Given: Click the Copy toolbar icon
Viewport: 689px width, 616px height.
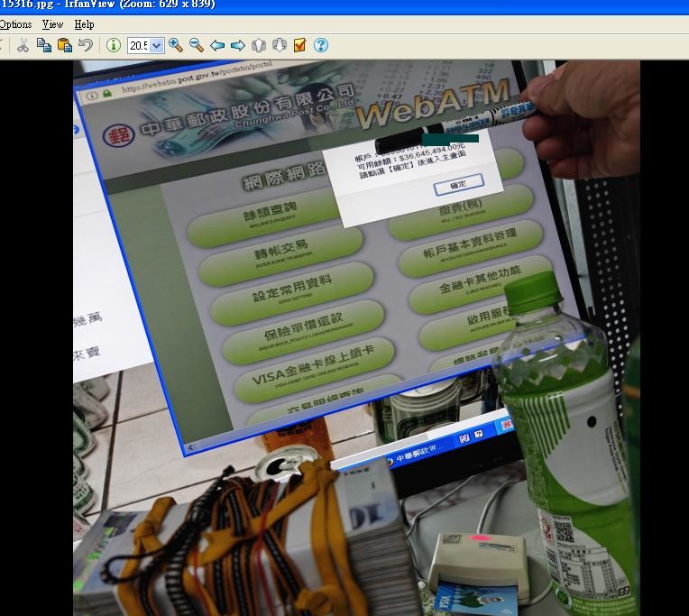Looking at the screenshot, I should point(44,45).
